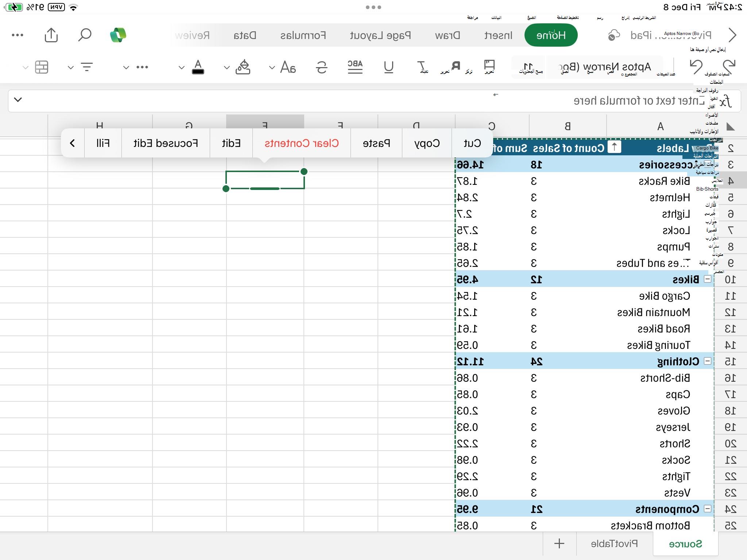Open the Source sheet tab
The width and height of the screenshot is (747, 560).
click(685, 544)
